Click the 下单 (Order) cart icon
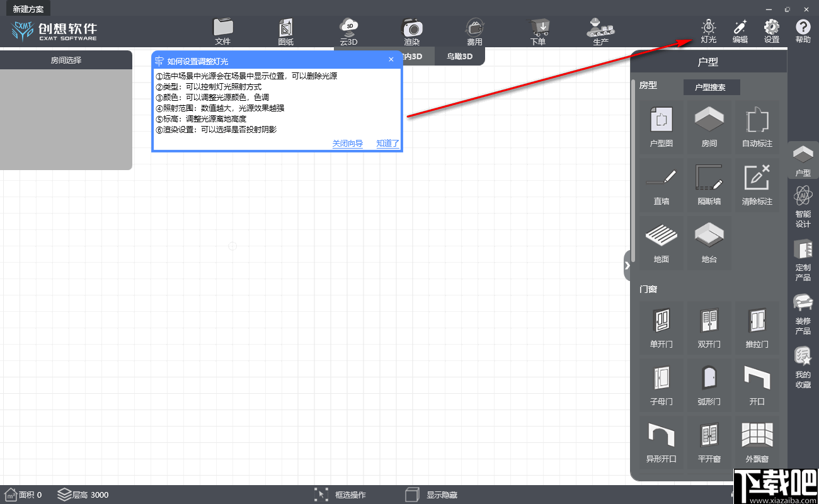Screen dimensions: 819x504 [538, 31]
